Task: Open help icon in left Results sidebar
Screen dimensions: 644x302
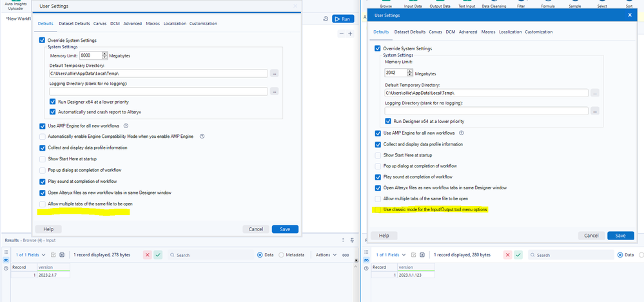Action: coord(6,269)
